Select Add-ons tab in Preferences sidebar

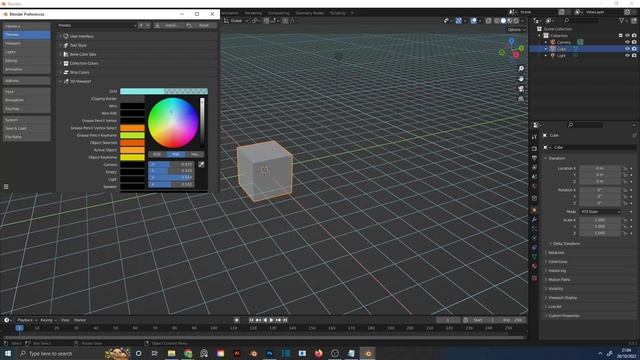pyautogui.click(x=27, y=81)
